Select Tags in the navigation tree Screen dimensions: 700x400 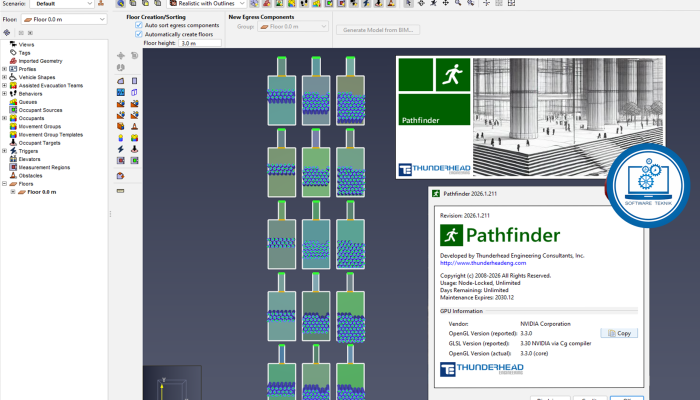click(x=24, y=53)
